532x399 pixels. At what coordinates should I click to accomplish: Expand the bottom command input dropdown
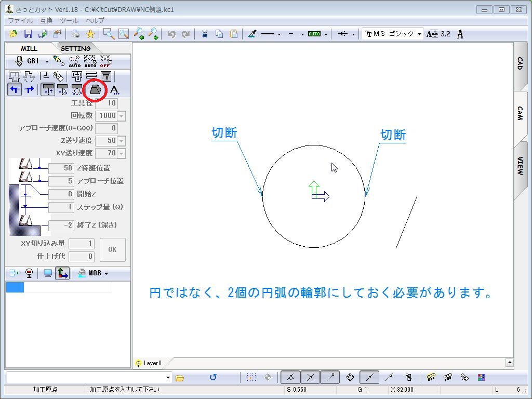click(x=168, y=378)
